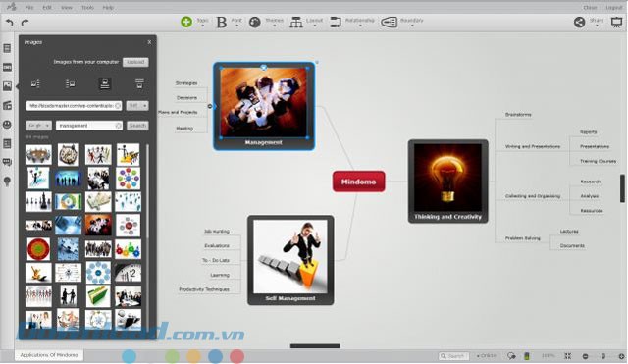Expand the Layout dropdown arrow
This screenshot has height=364, width=628.
coord(314,26)
